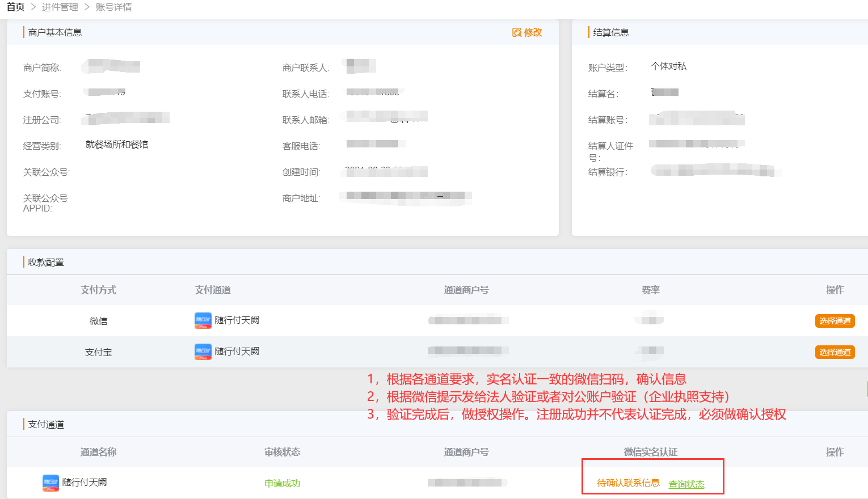Go to 首页 via breadcrumb

[16, 7]
